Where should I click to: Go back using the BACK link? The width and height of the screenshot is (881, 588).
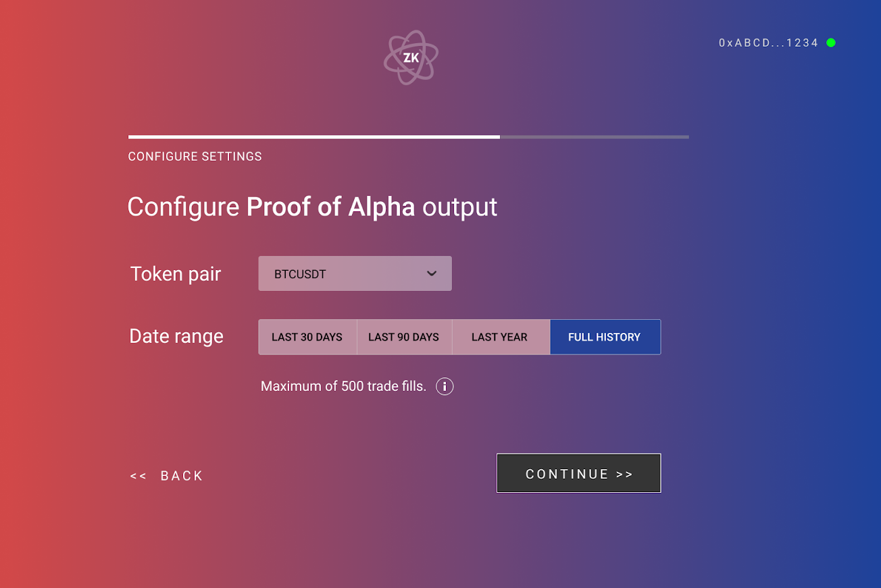[x=181, y=475]
